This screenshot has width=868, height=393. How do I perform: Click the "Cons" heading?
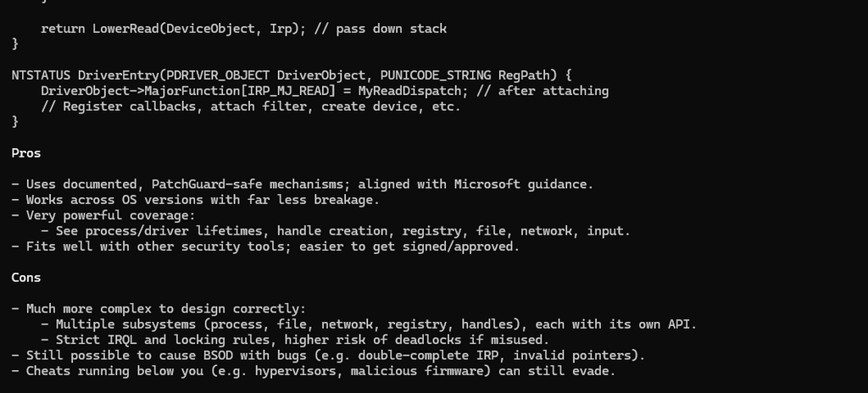click(26, 277)
